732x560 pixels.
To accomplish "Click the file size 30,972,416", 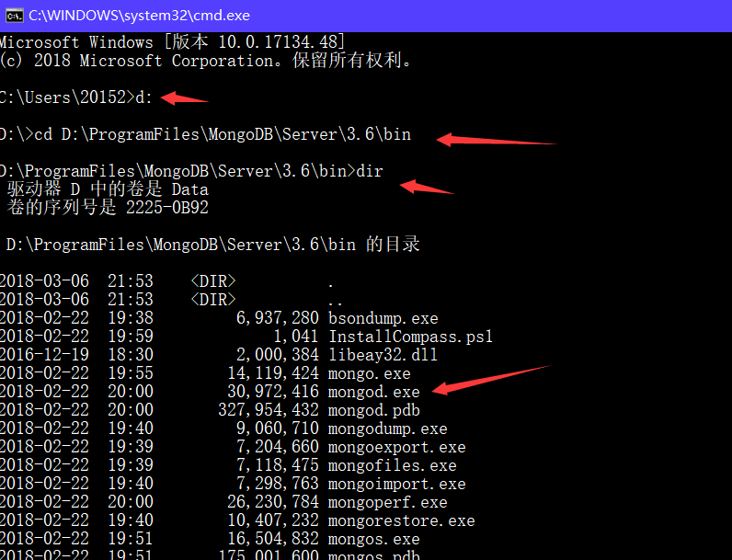I will (x=273, y=392).
